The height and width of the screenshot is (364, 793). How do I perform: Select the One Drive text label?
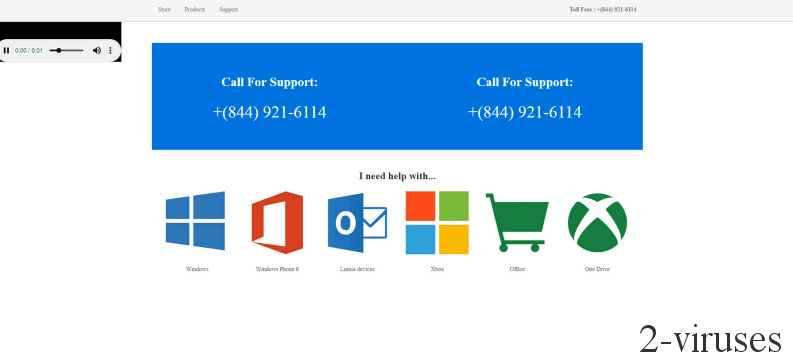pos(597,269)
